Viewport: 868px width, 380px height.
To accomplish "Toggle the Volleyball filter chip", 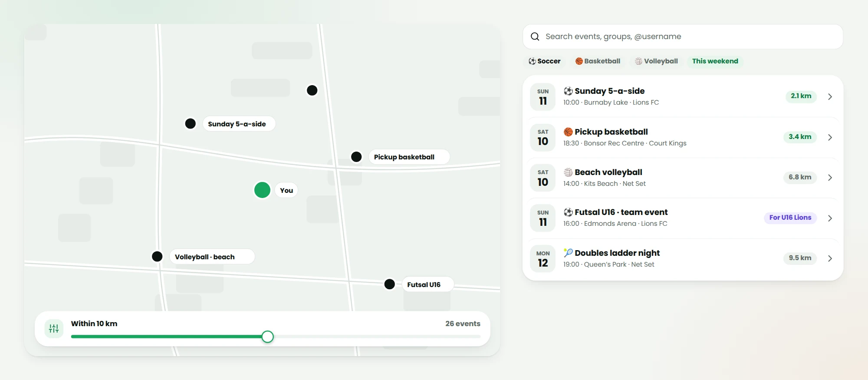I will pos(656,61).
